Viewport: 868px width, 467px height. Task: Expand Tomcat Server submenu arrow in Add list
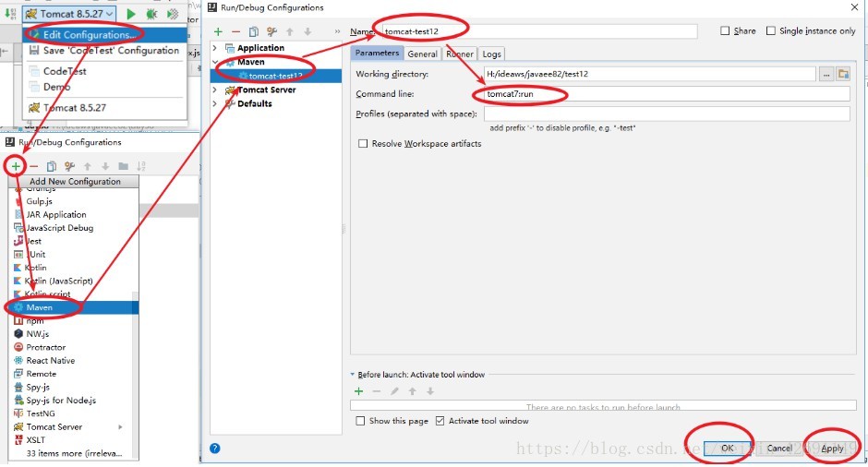tap(120, 427)
